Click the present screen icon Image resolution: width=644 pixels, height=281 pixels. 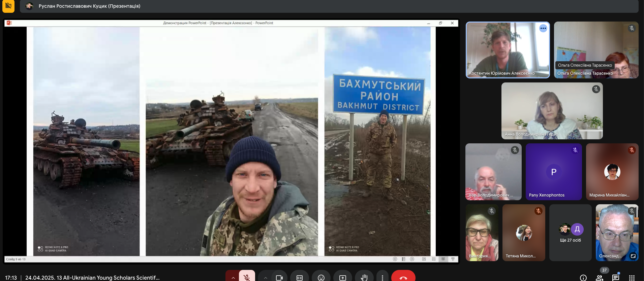coord(342,277)
